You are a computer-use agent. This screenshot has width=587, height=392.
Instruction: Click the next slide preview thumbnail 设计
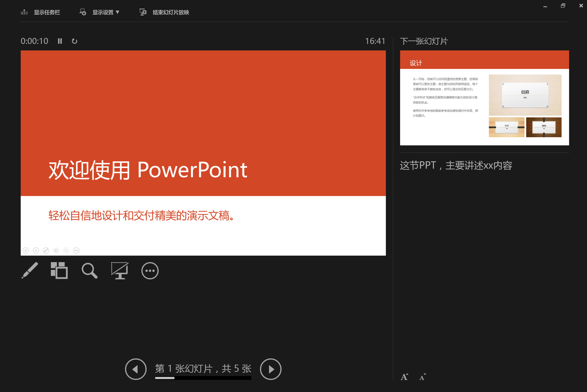[485, 98]
